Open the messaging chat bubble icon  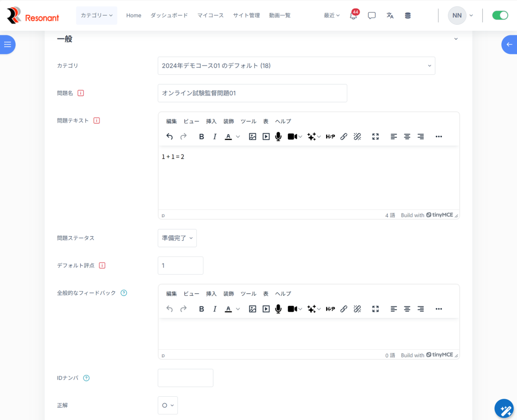(x=372, y=16)
